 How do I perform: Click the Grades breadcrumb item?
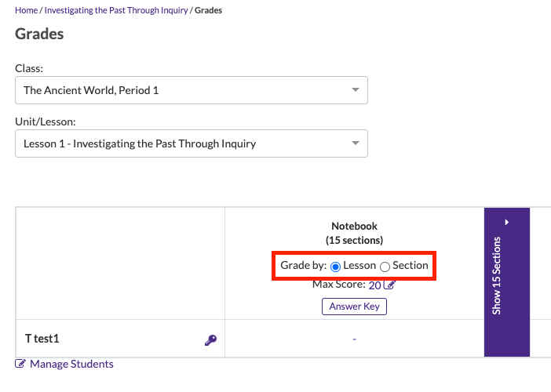(207, 10)
